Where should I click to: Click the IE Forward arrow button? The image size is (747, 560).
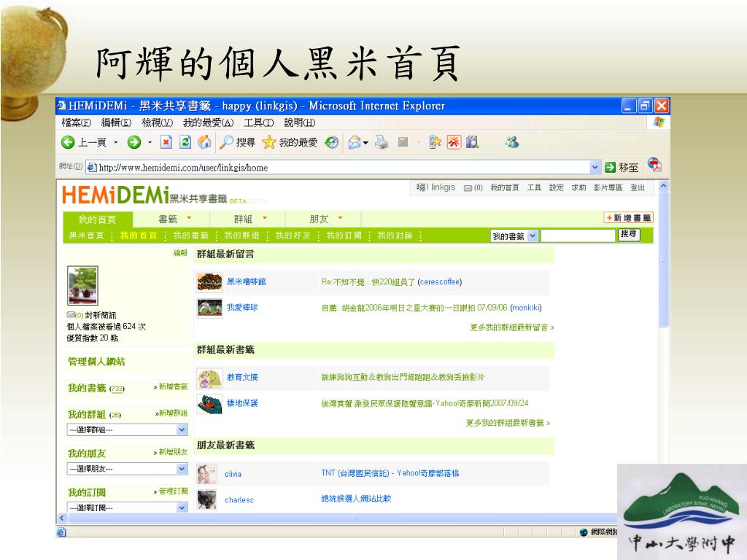134,142
